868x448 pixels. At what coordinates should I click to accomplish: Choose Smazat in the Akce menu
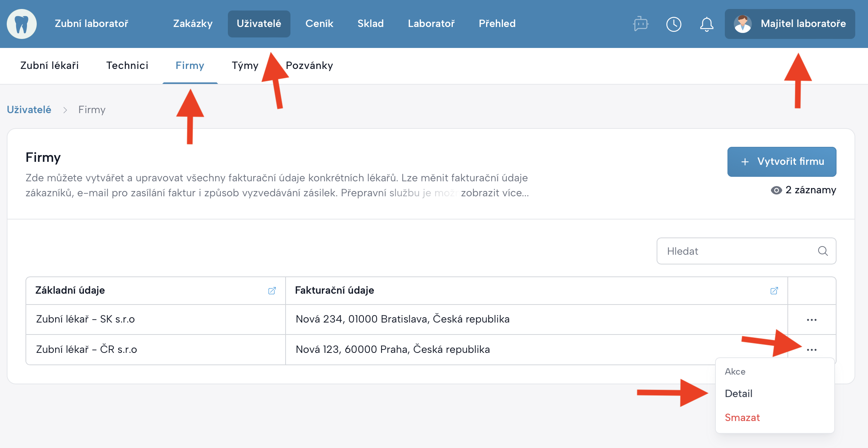(742, 417)
